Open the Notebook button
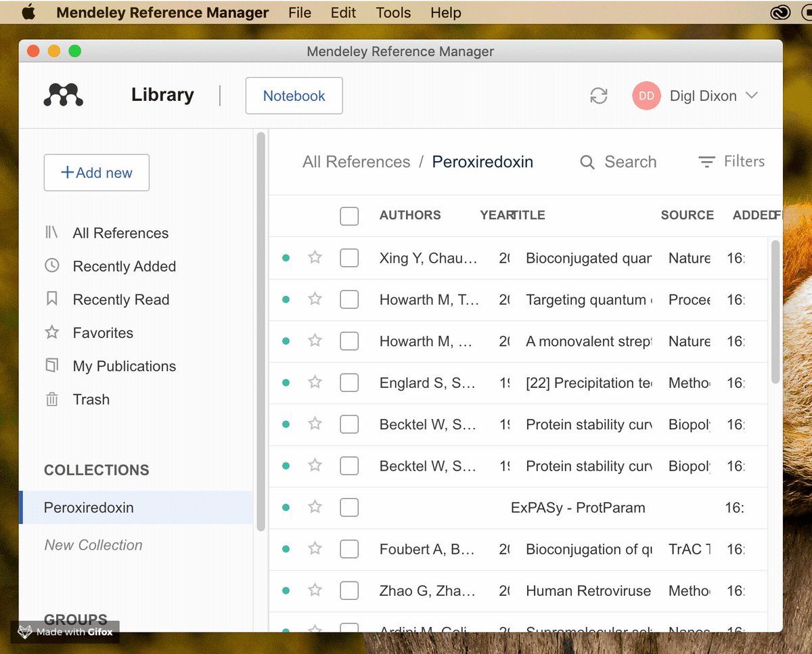This screenshot has width=812, height=654. click(294, 95)
